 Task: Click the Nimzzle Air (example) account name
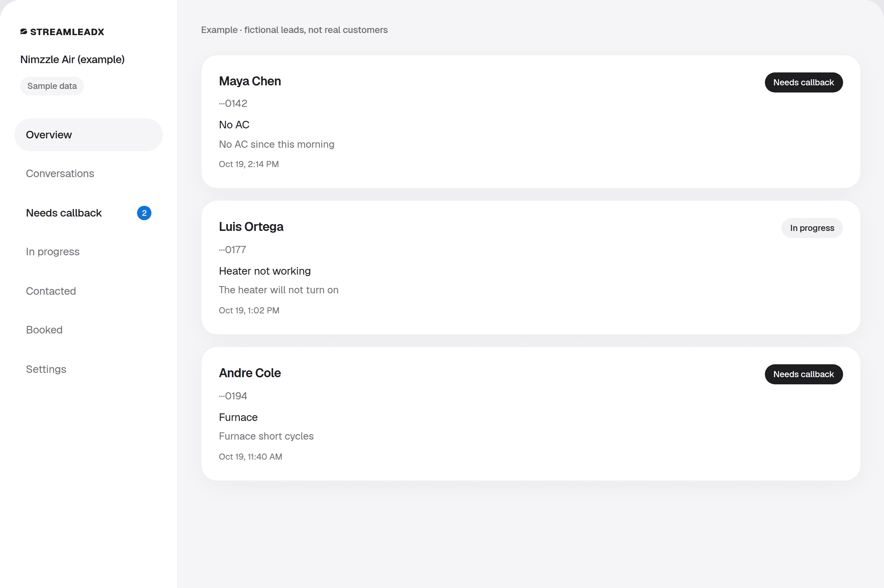click(72, 60)
